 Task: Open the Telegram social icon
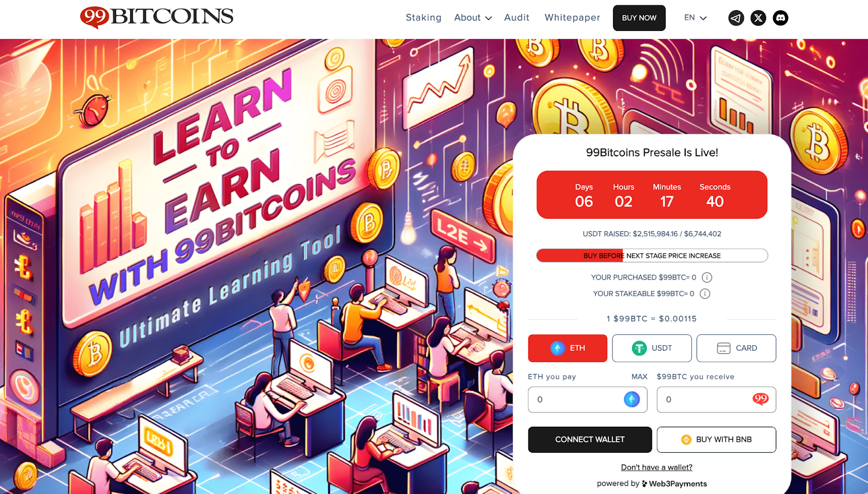point(736,18)
